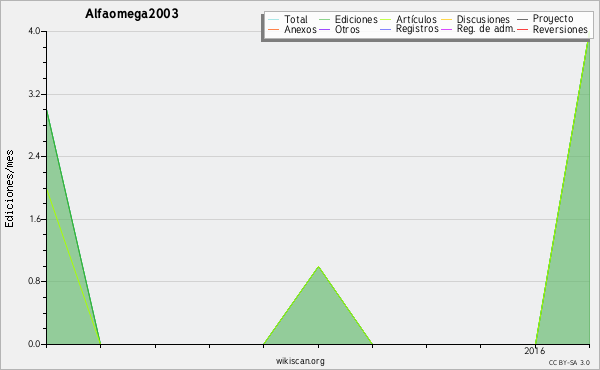Select the Otros legend label
Image resolution: width=600 pixels, height=370 pixels.
[x=347, y=29]
